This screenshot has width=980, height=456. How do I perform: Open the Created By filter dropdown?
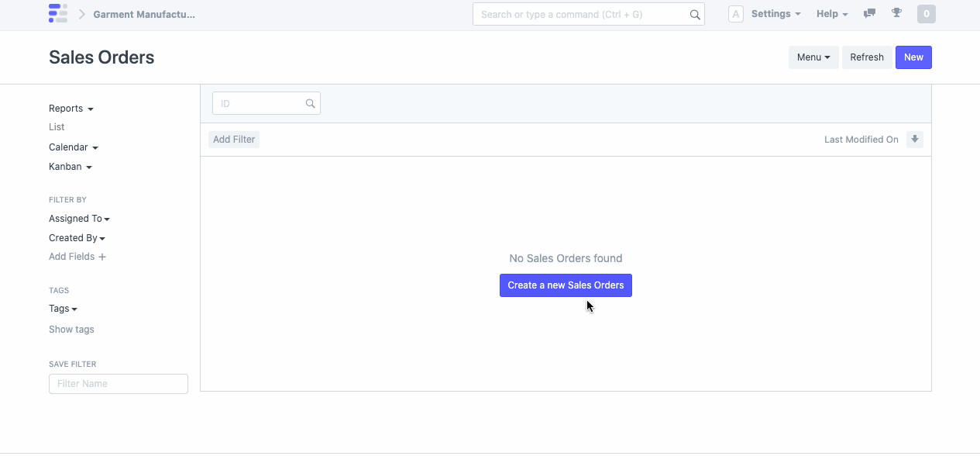pyautogui.click(x=77, y=238)
